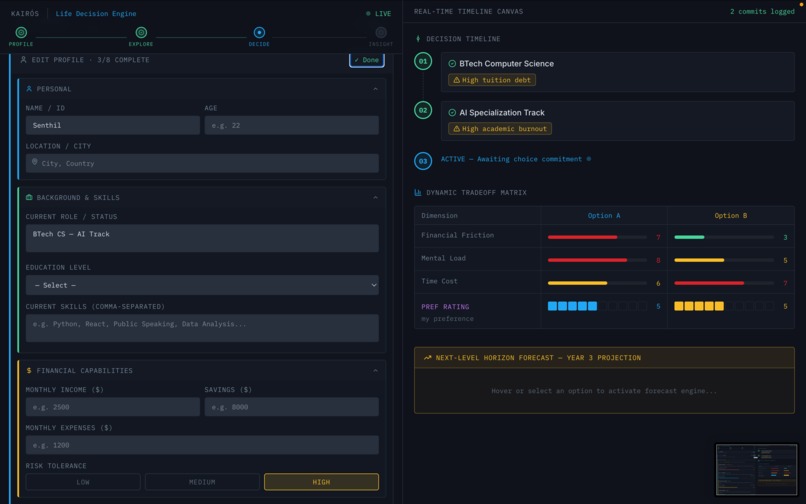Go to the Decide step
Viewport: 806px width, 504px height.
pos(259,37)
